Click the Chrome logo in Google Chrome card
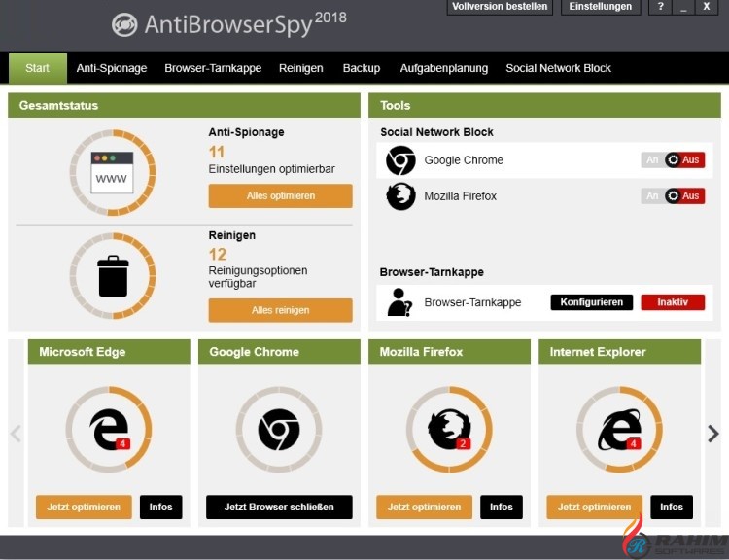This screenshot has height=560, width=729. pos(279,430)
